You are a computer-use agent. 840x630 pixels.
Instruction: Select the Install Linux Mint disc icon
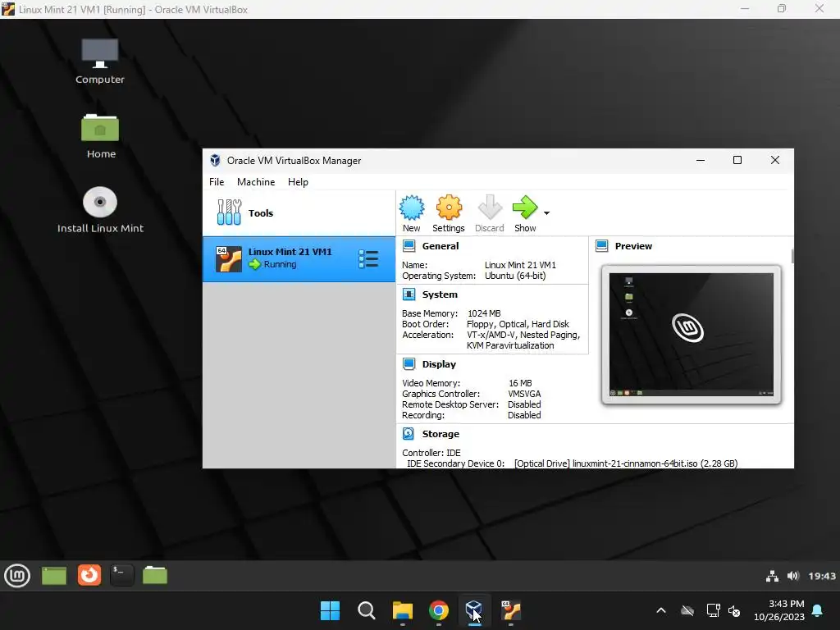click(100, 210)
